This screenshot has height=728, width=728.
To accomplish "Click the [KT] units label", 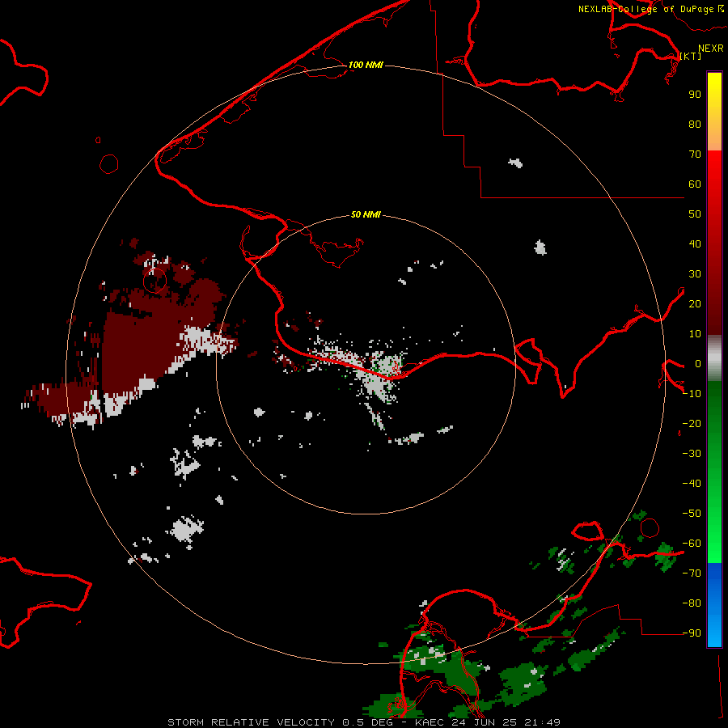I will (691, 56).
